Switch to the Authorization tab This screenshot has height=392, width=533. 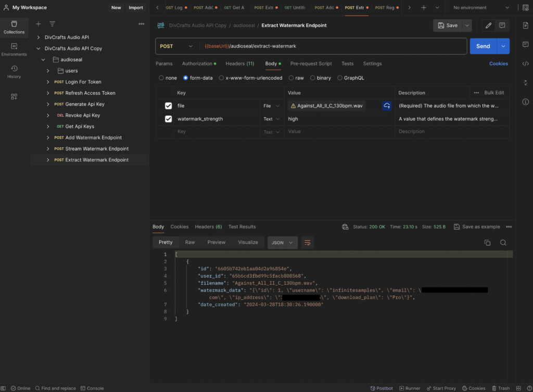(x=198, y=64)
